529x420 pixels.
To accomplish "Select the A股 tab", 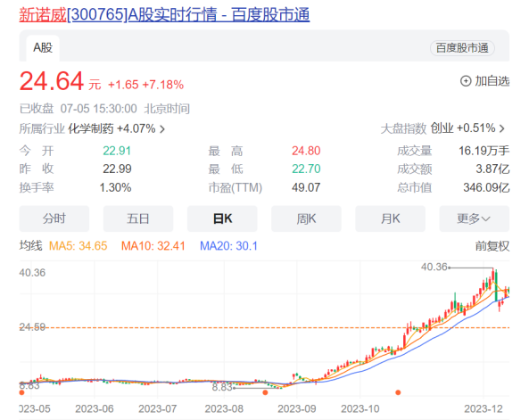I will click(x=43, y=47).
